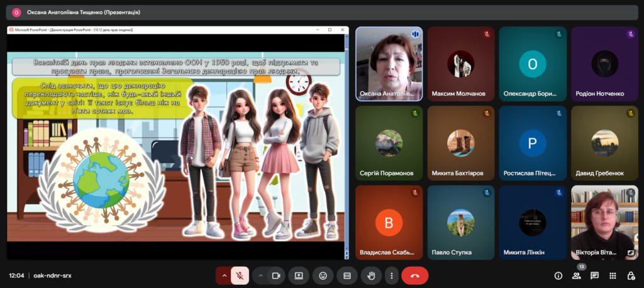Leave the call with the red button
The width and height of the screenshot is (644, 288).
[414, 275]
